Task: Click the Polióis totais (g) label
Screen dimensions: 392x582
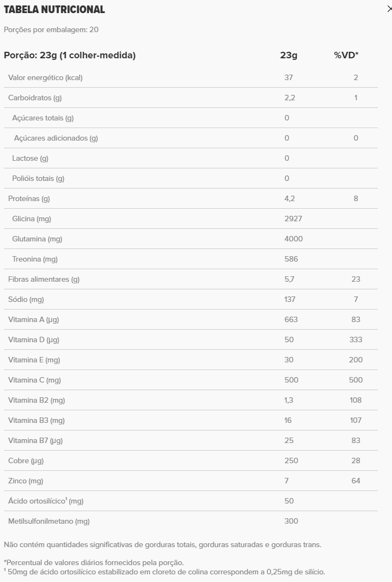Action: coord(38,178)
